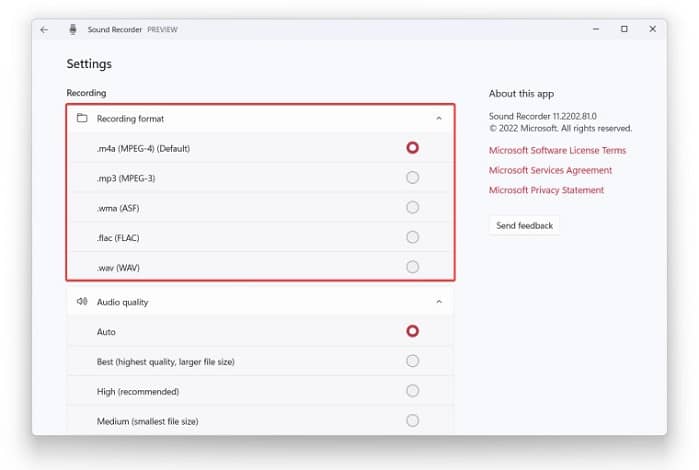Maximize the Sound Recorder window
Image resolution: width=699 pixels, height=470 pixels.
click(x=624, y=29)
